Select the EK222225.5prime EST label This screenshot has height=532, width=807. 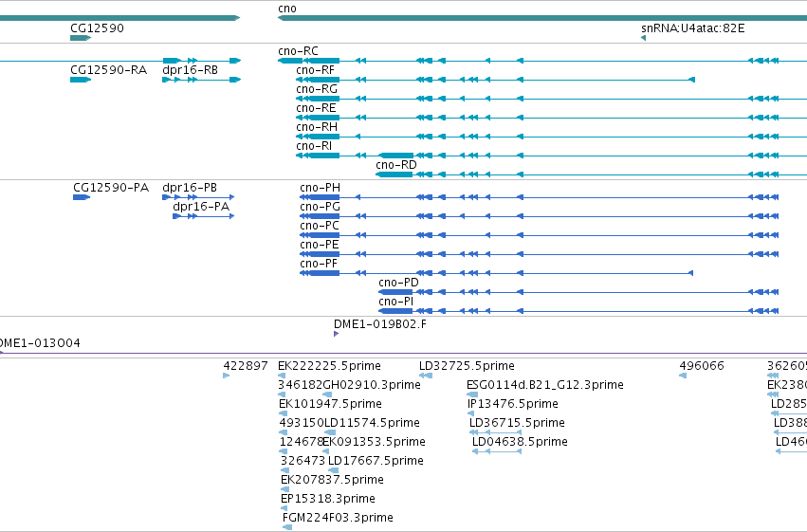click(x=329, y=366)
